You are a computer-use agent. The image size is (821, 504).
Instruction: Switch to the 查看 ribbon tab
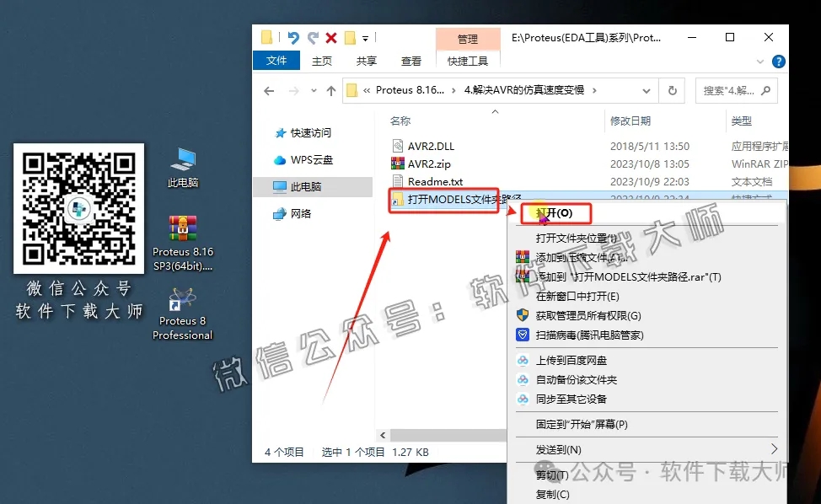410,61
